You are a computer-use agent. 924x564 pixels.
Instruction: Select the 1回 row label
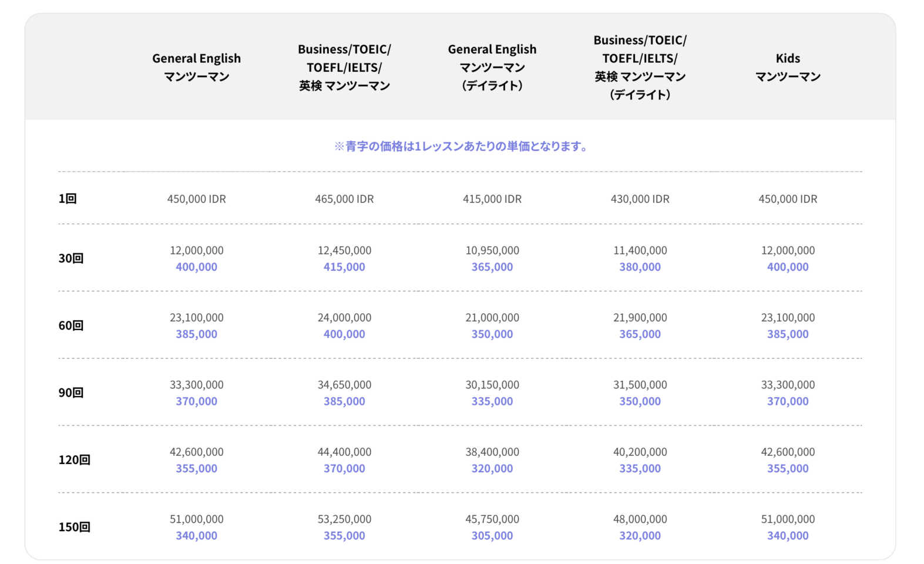(x=68, y=199)
